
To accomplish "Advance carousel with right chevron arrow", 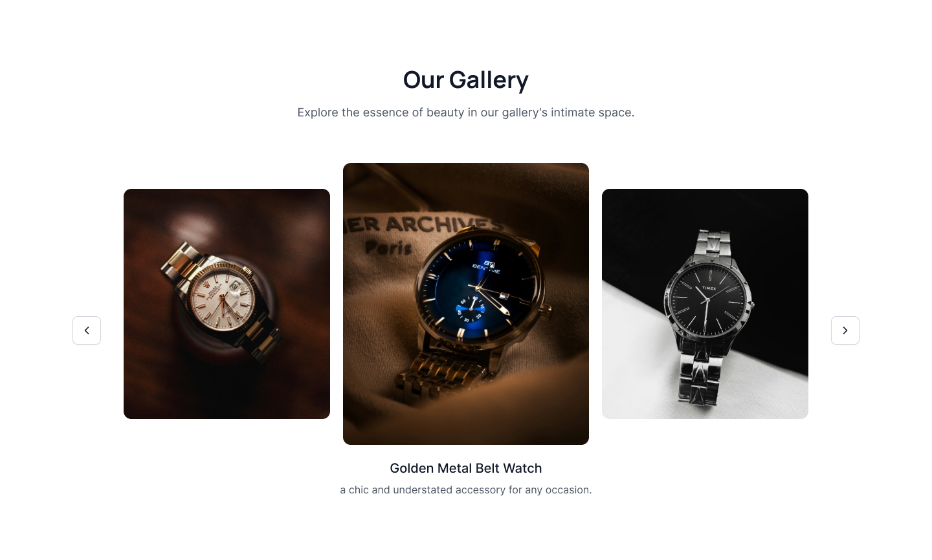I will (845, 330).
